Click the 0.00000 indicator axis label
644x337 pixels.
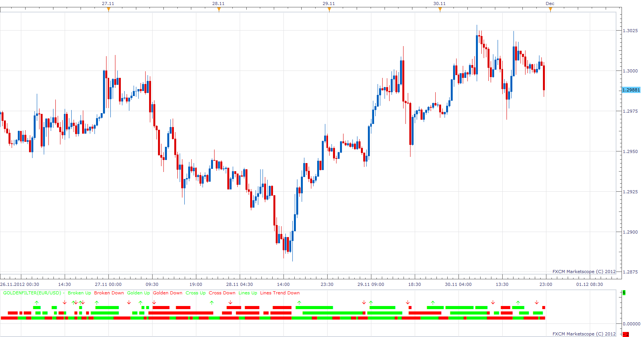coord(631,324)
